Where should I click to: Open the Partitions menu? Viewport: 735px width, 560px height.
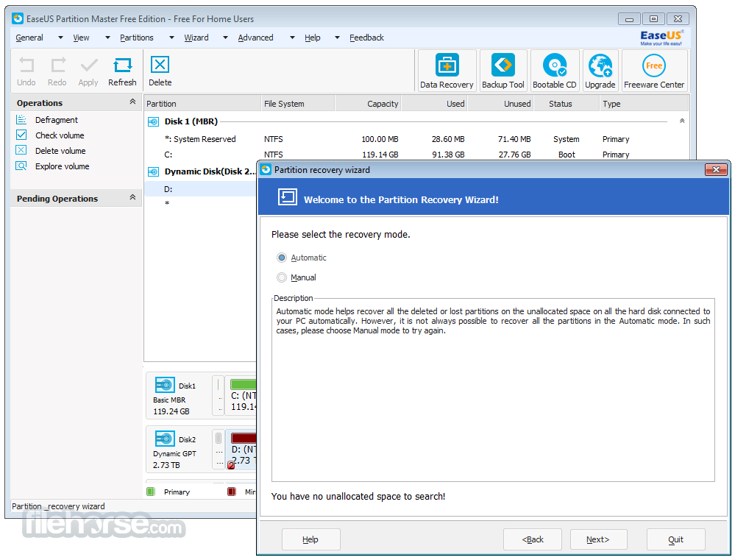point(136,38)
